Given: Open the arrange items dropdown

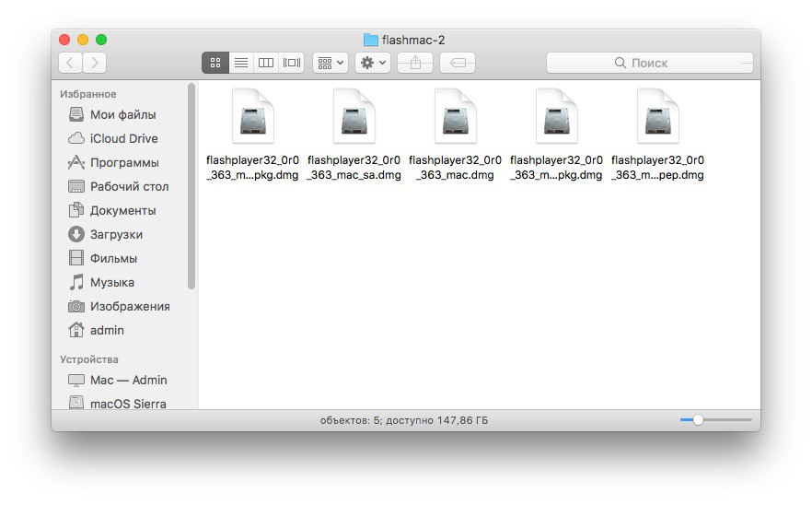Looking at the screenshot, I should (330, 63).
